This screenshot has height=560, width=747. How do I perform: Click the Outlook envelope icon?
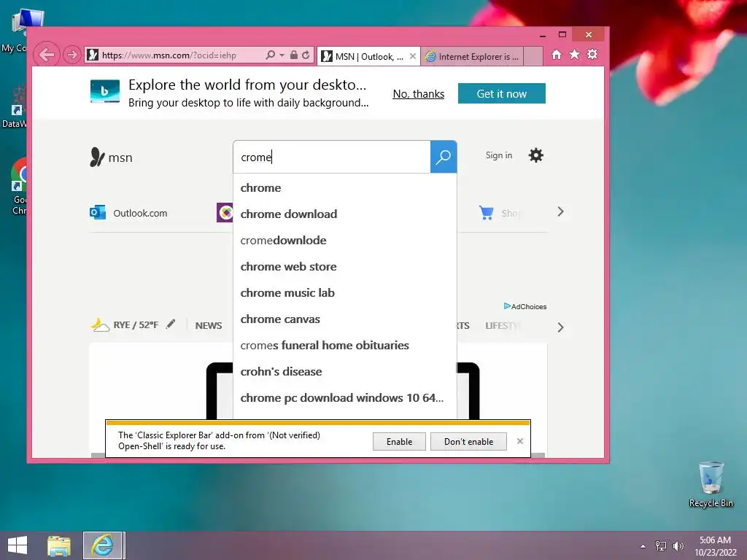coord(98,212)
